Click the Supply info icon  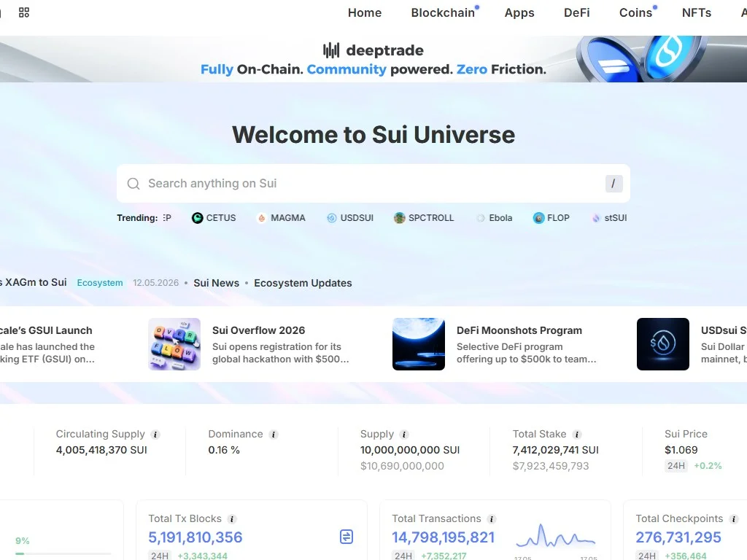point(404,435)
